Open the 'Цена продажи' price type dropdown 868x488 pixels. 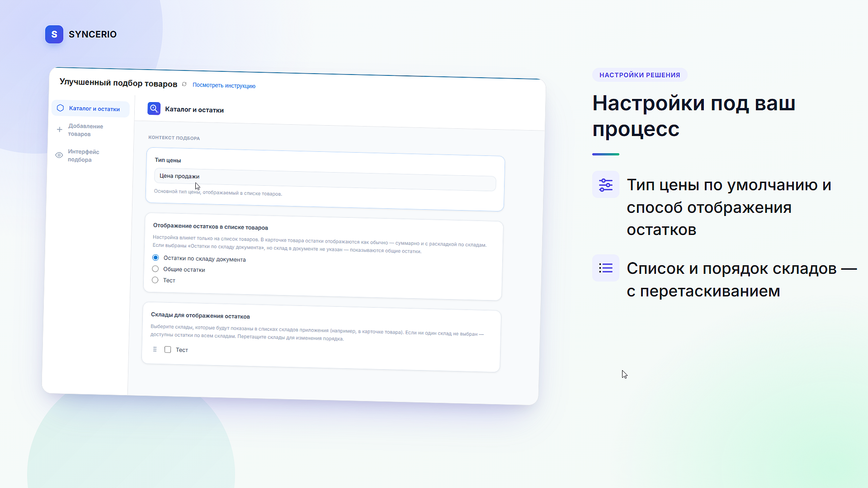click(325, 179)
